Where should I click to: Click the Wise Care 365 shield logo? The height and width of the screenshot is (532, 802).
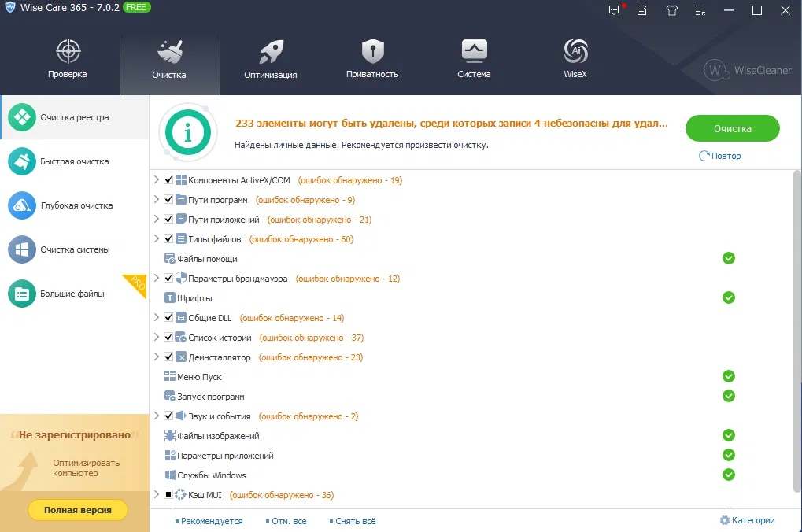pyautogui.click(x=9, y=8)
